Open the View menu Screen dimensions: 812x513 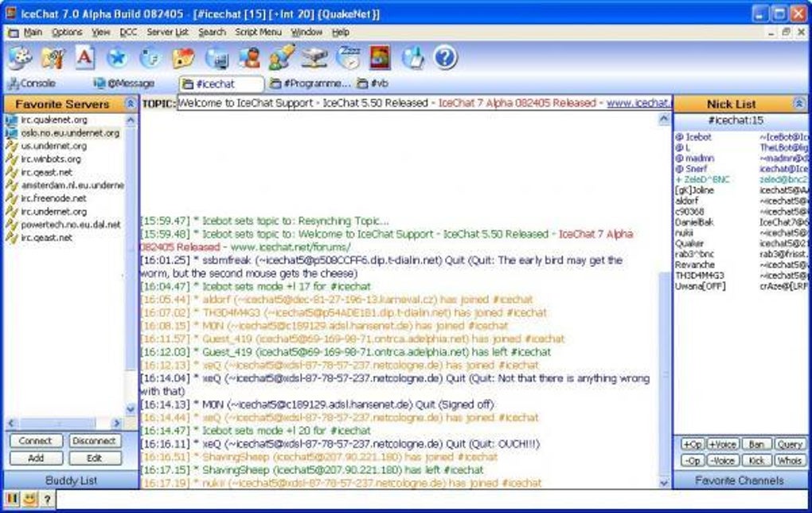101,32
